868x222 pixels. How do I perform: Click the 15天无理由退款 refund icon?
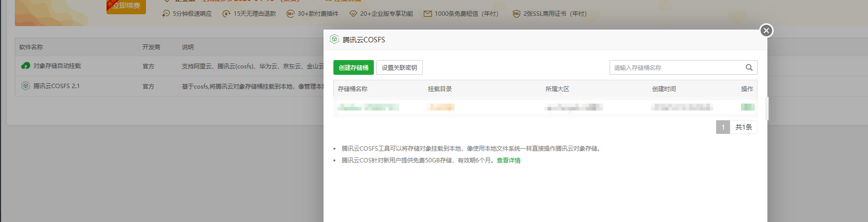[226, 13]
